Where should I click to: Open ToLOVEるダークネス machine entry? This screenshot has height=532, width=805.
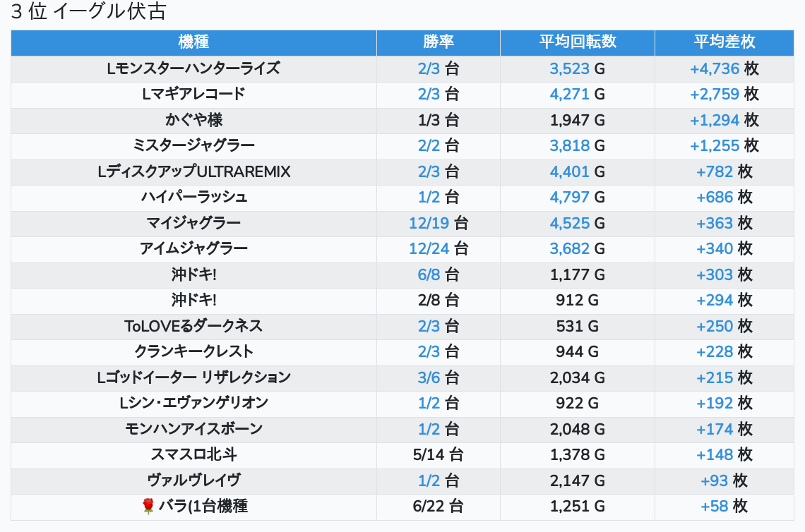point(193,326)
